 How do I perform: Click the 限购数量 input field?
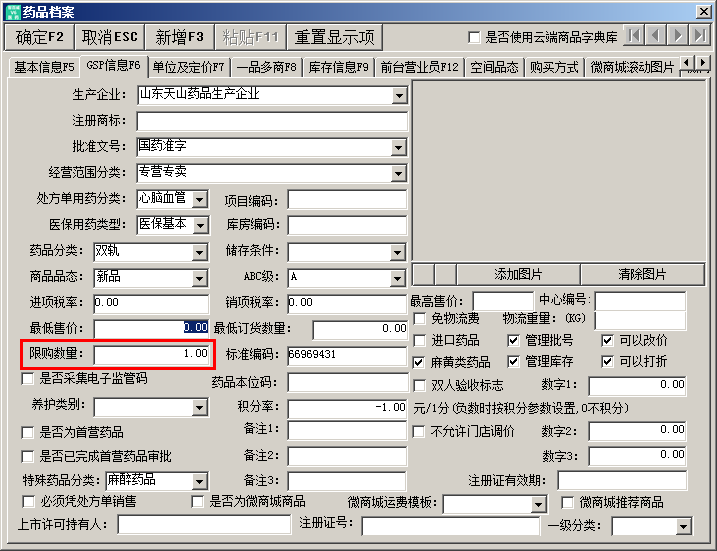152,354
